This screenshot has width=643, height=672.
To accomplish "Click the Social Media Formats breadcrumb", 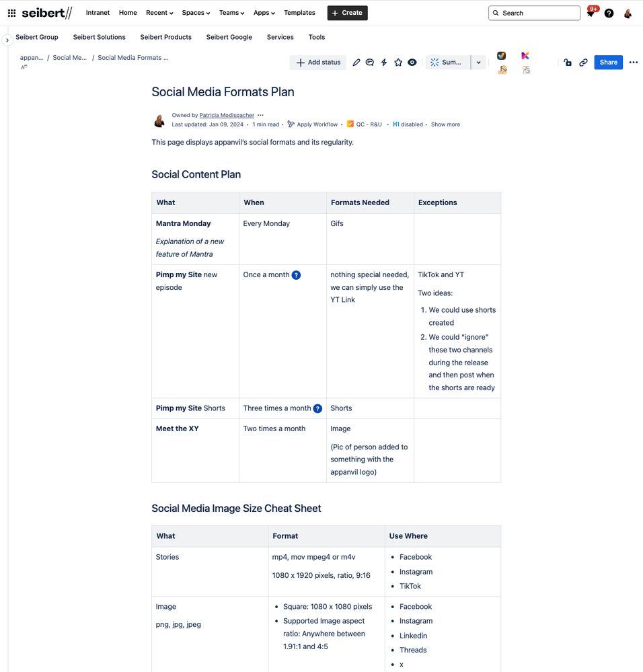I will (133, 58).
